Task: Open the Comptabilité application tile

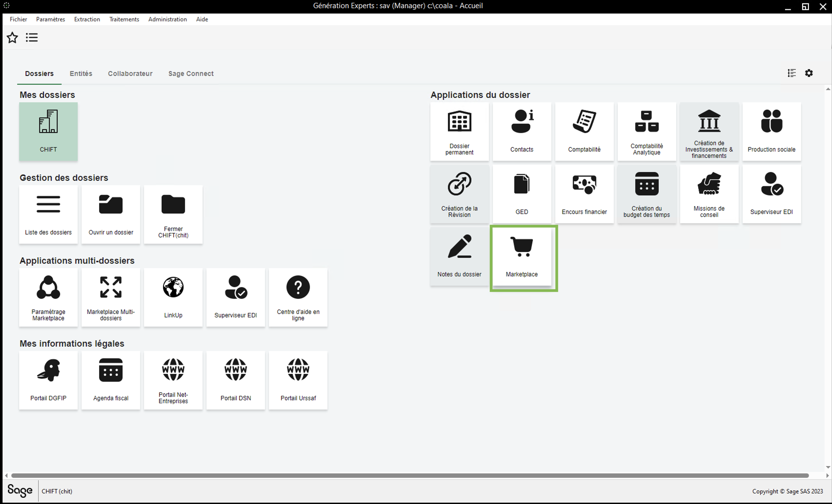Action: click(584, 132)
